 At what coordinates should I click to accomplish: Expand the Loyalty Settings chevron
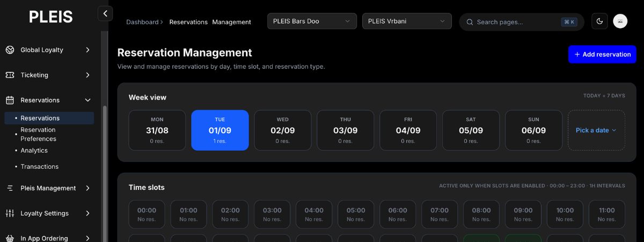[87, 213]
